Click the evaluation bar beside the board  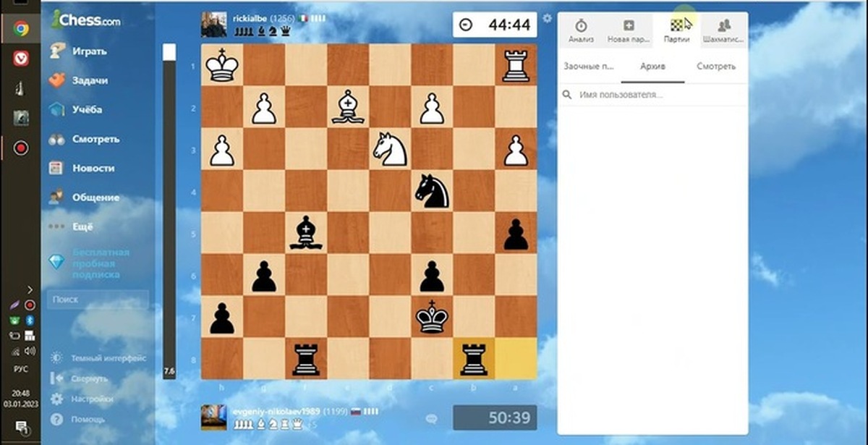169,211
